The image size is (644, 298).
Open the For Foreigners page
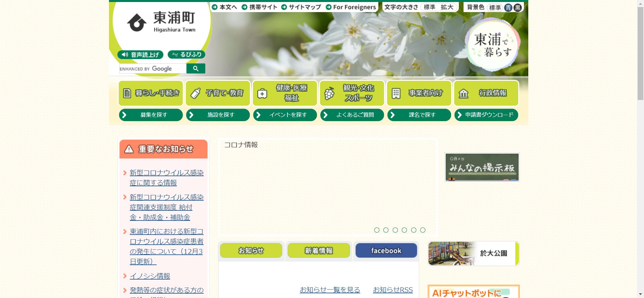pyautogui.click(x=351, y=7)
